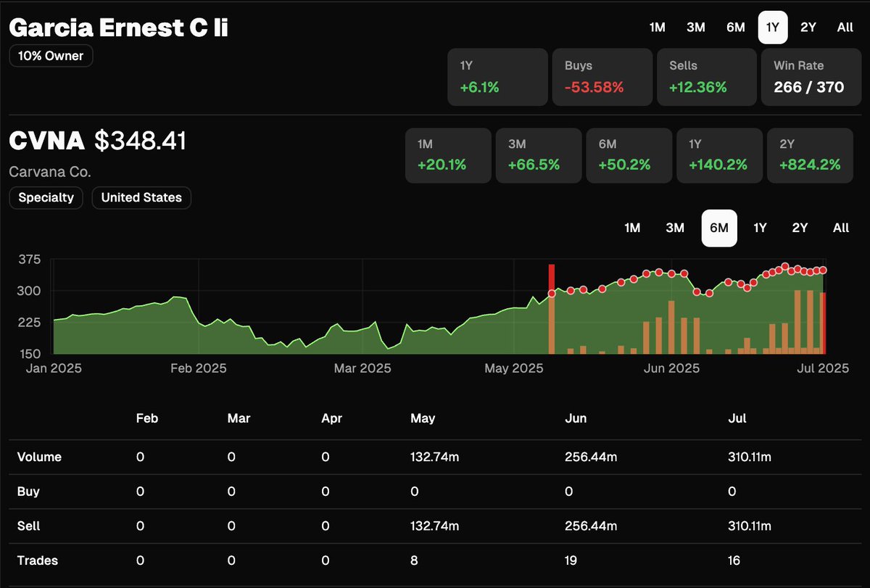Switch the price chart to All
Screen dimensions: 870x588
(841, 228)
